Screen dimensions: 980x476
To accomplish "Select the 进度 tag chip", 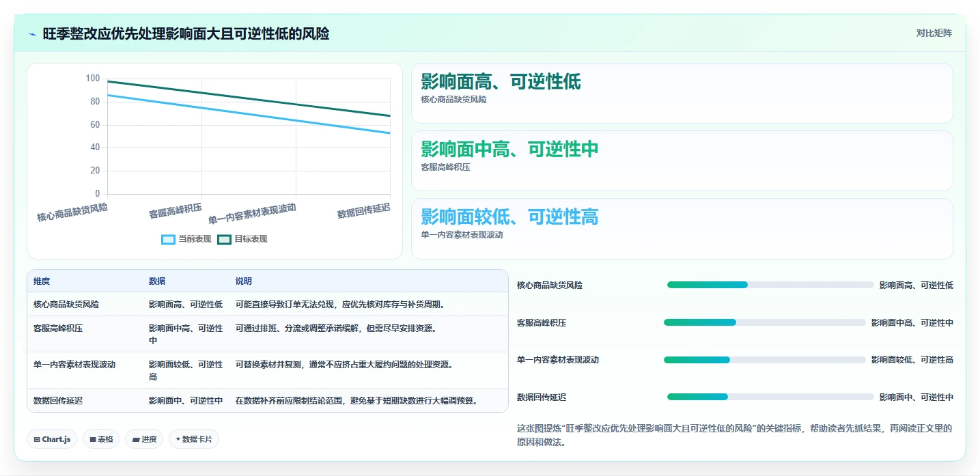I will (144, 439).
